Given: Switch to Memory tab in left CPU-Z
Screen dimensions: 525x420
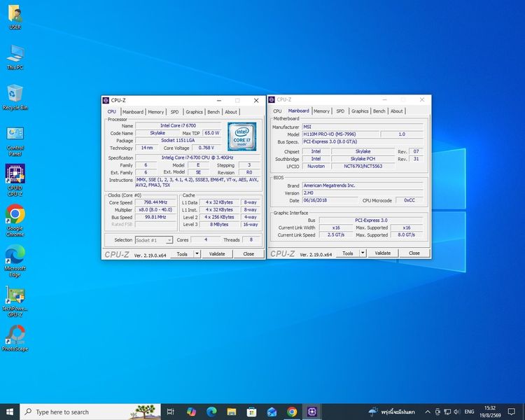Looking at the screenshot, I should coord(156,112).
